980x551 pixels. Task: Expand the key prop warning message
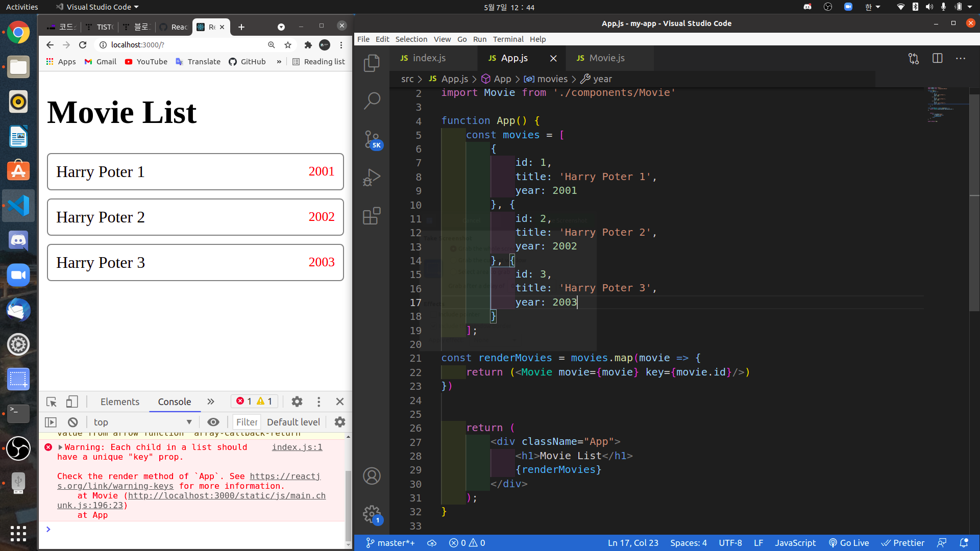click(60, 447)
